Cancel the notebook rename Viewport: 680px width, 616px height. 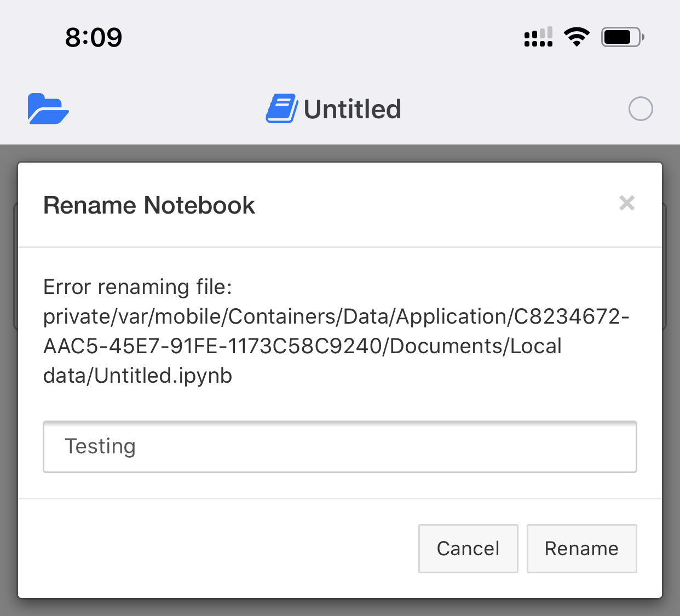[x=468, y=549]
